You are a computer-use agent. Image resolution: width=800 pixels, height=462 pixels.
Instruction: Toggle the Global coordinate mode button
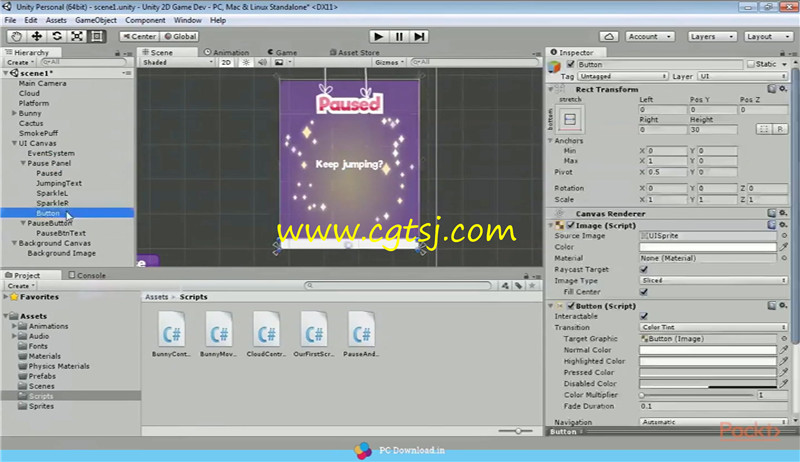click(x=180, y=36)
